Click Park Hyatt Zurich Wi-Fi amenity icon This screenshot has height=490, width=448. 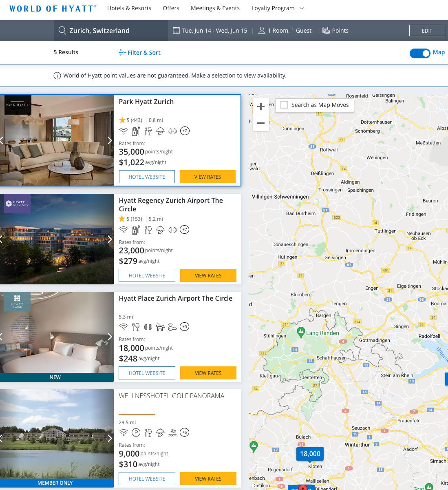coord(124,131)
